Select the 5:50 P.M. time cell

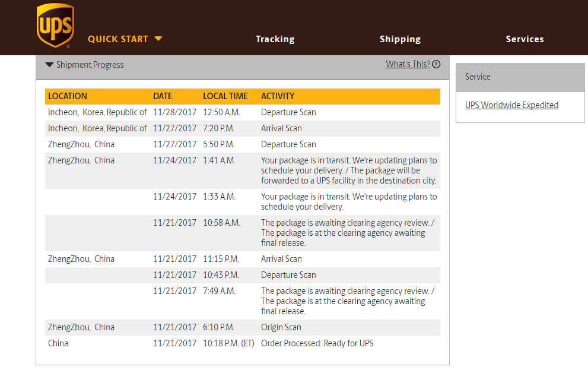218,144
